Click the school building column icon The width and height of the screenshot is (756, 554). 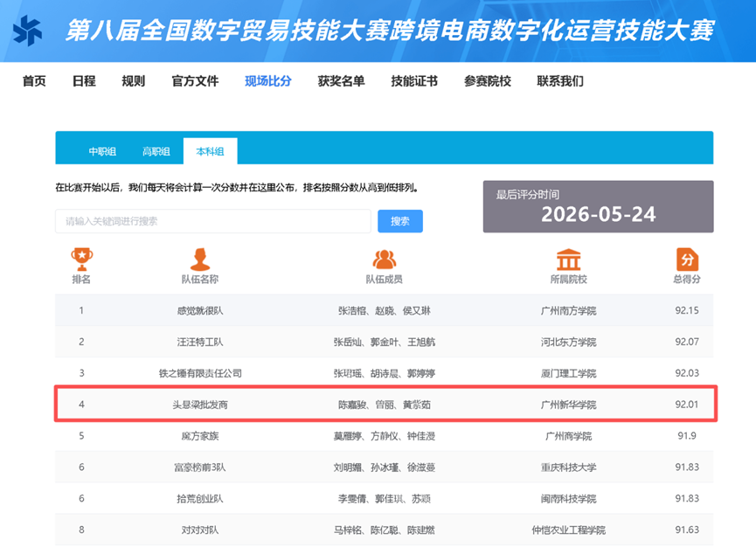(568, 260)
